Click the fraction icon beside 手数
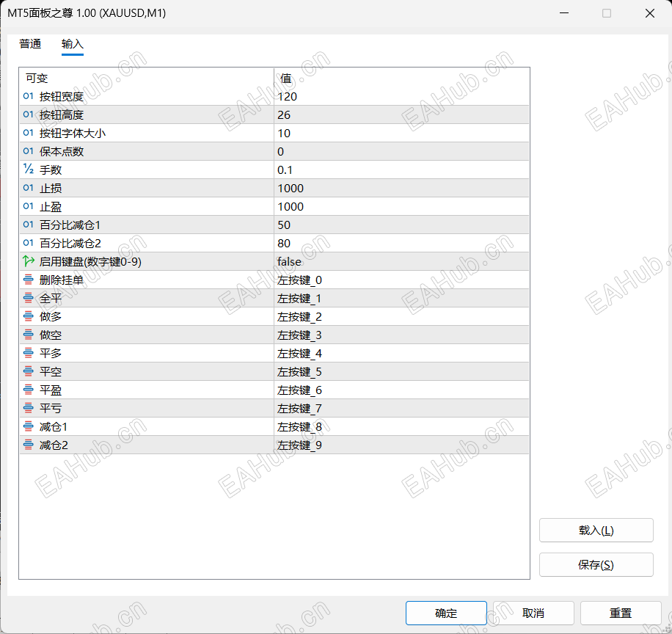Screen dimensions: 672x634 click(x=29, y=170)
